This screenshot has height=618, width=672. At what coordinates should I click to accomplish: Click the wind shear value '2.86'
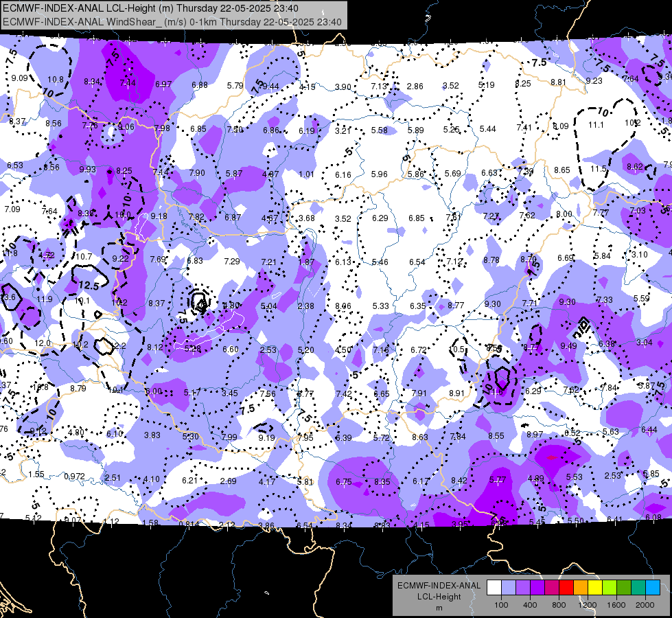coord(415,87)
